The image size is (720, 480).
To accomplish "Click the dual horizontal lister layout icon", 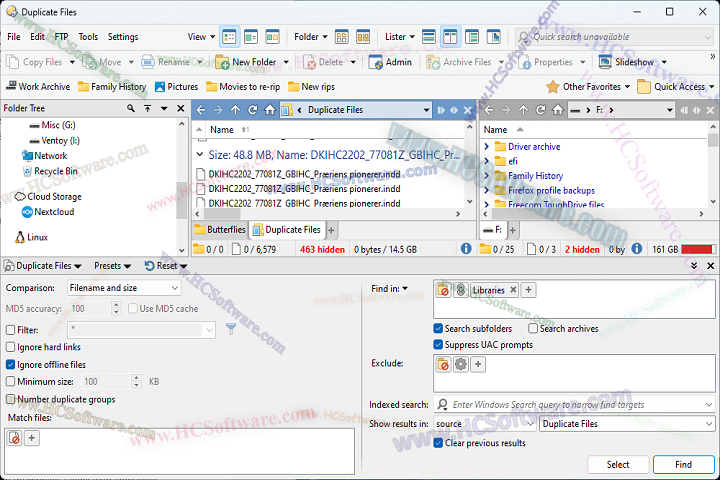I will tap(428, 37).
